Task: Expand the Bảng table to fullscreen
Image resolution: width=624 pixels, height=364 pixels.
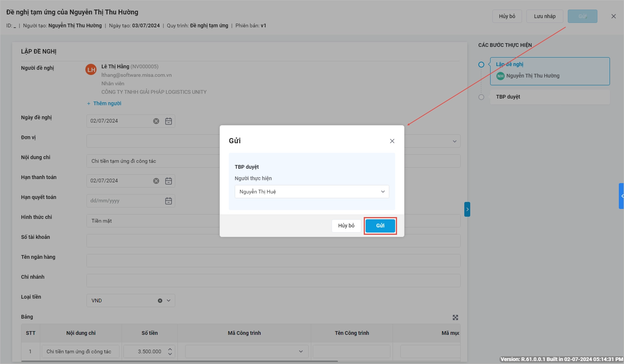Action: tap(455, 317)
